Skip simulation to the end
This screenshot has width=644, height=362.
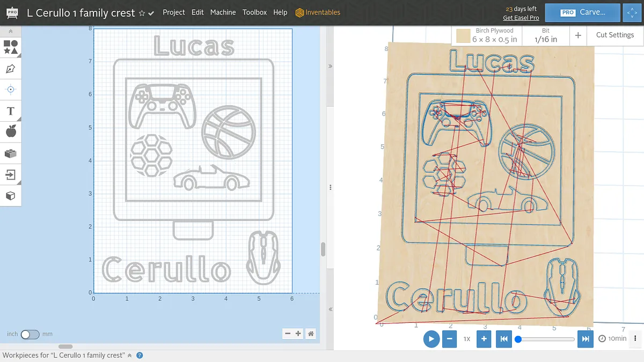(x=586, y=339)
